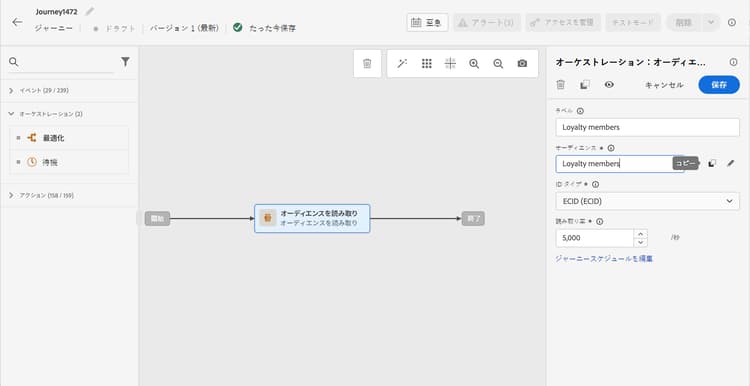Open the ECID (ECID) dropdown
The width and height of the screenshot is (750, 386).
pyautogui.click(x=648, y=201)
